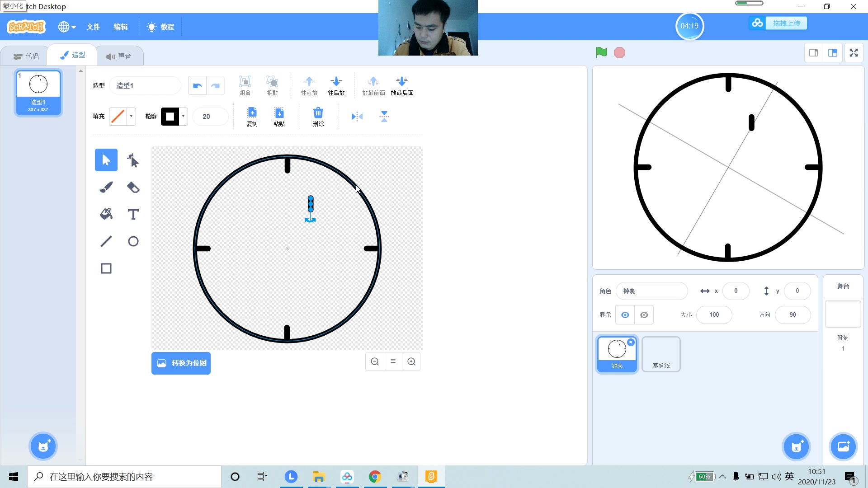Click the 转换为位图 button
The image size is (868, 488).
pos(181,363)
